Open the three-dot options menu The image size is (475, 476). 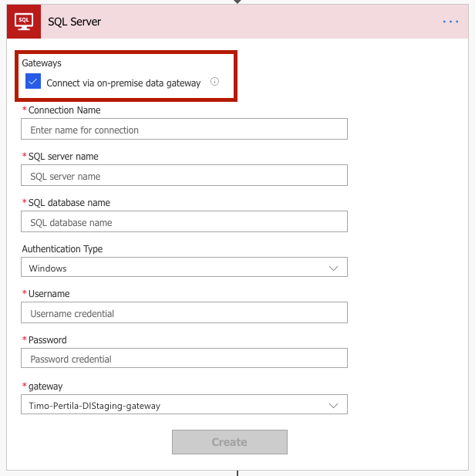point(450,22)
